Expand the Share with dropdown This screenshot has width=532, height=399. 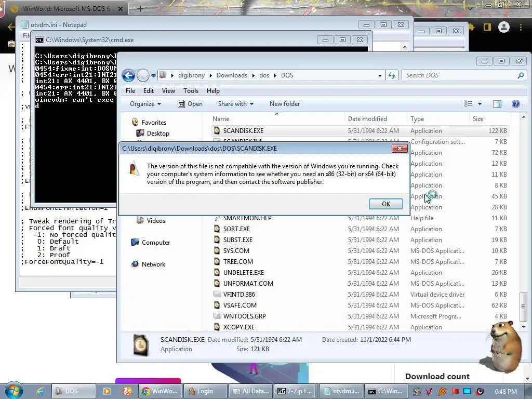click(235, 104)
